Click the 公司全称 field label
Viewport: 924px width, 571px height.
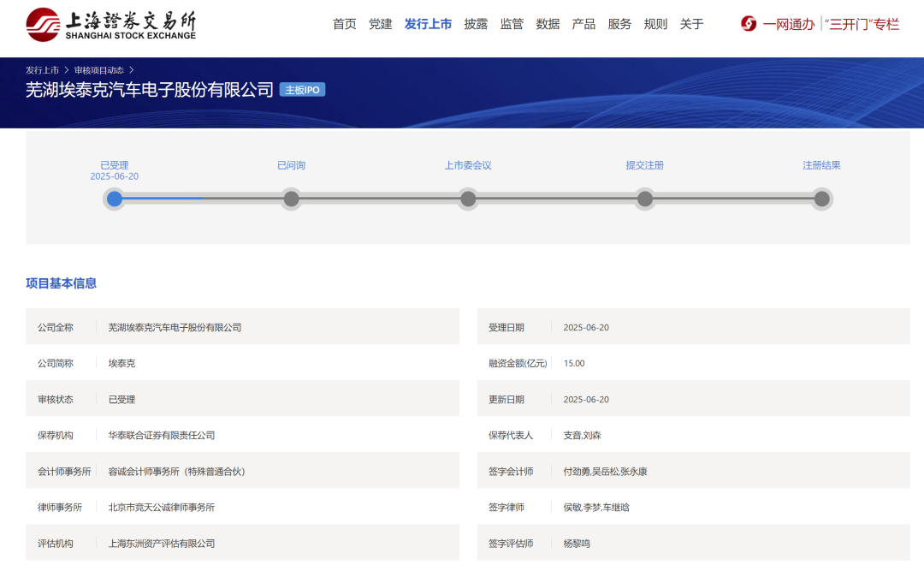point(56,327)
